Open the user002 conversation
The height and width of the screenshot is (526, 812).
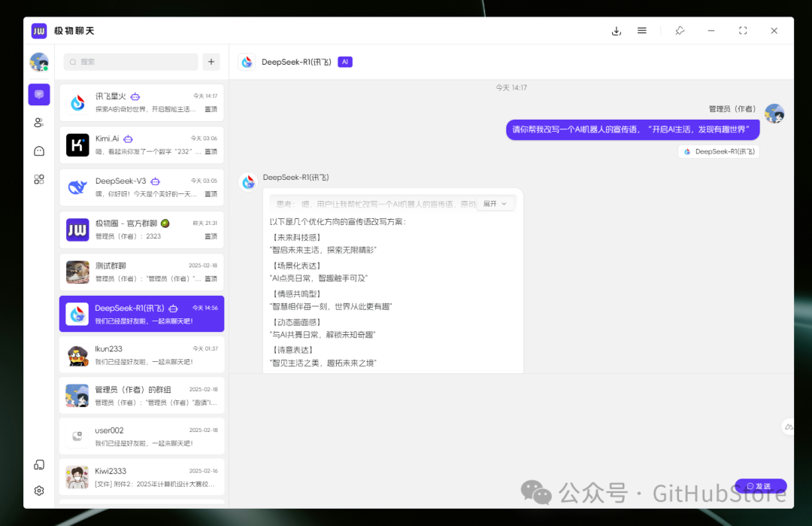(x=141, y=436)
